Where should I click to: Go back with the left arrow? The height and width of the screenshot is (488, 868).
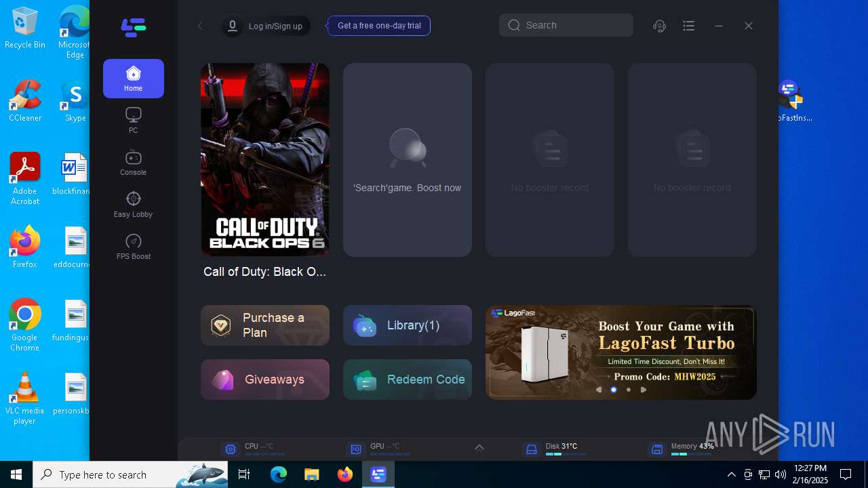(x=200, y=26)
